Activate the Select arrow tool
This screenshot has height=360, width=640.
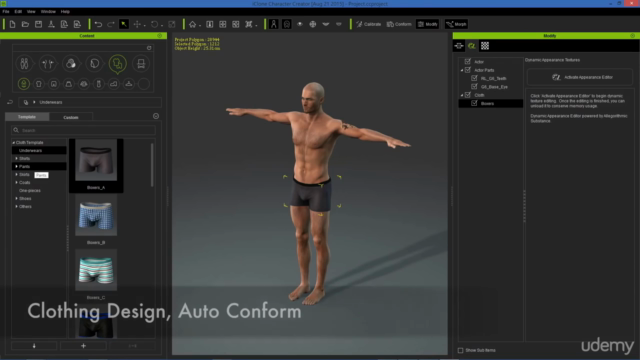[x=124, y=24]
